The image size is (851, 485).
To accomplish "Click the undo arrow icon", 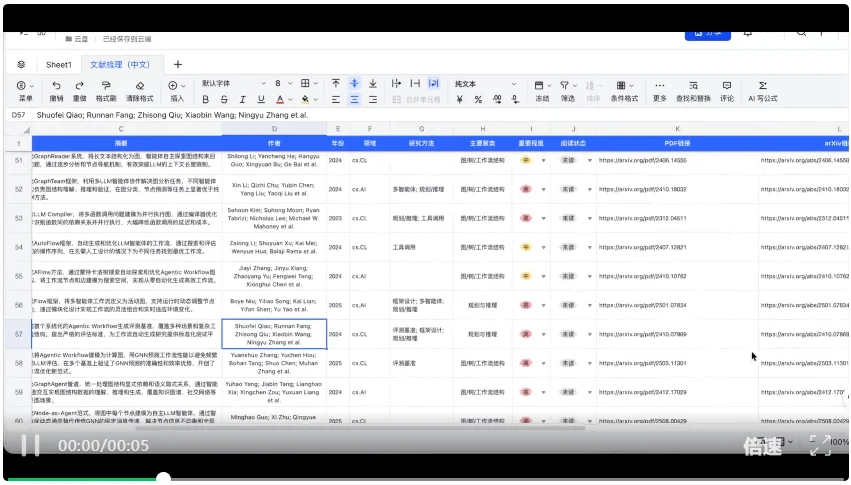I will (56, 85).
